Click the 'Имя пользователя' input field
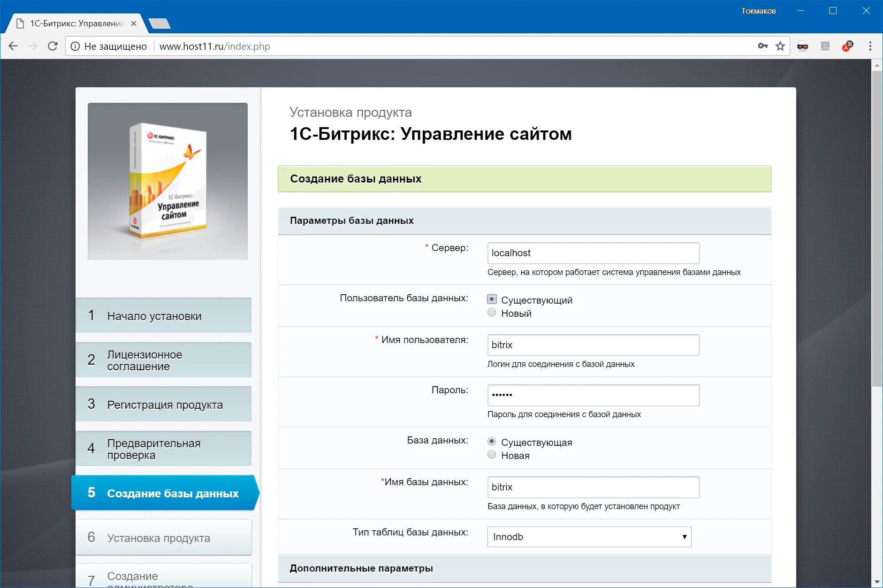Image resolution: width=883 pixels, height=588 pixels. click(x=594, y=345)
